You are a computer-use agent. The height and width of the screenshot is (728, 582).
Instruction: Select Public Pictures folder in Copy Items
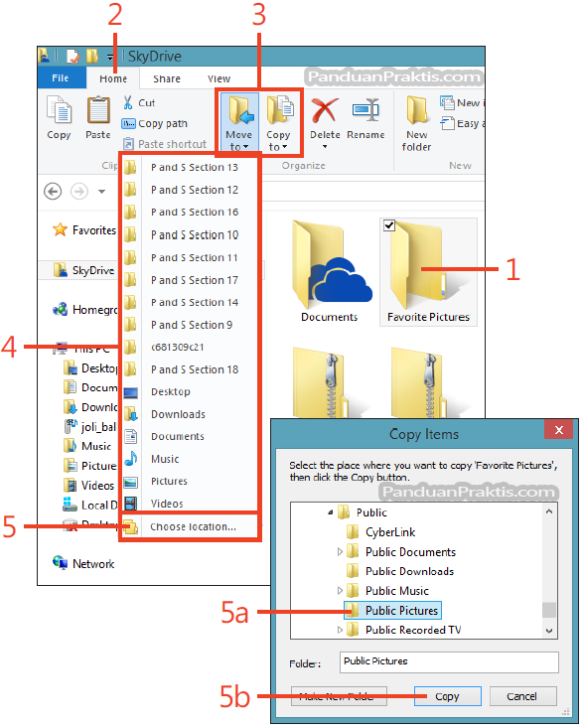click(392, 610)
